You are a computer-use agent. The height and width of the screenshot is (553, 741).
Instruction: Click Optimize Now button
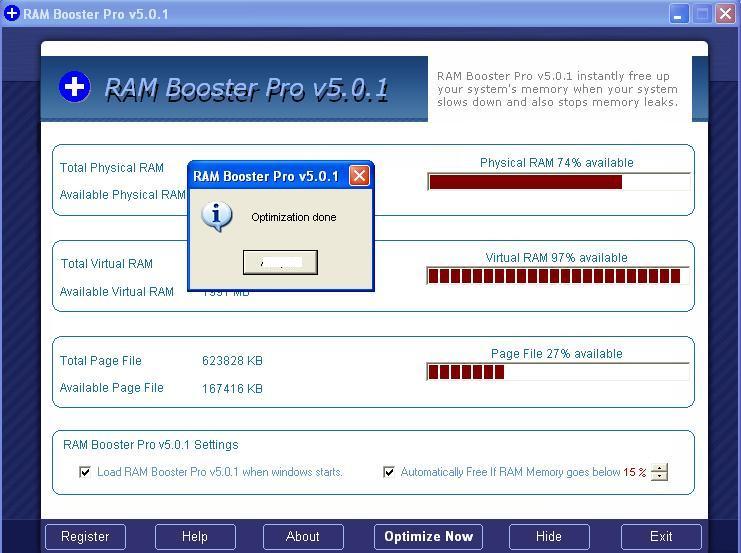pyautogui.click(x=428, y=537)
